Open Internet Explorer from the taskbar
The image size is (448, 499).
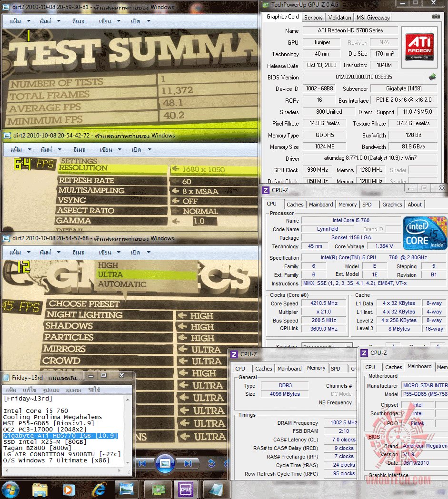point(99,490)
